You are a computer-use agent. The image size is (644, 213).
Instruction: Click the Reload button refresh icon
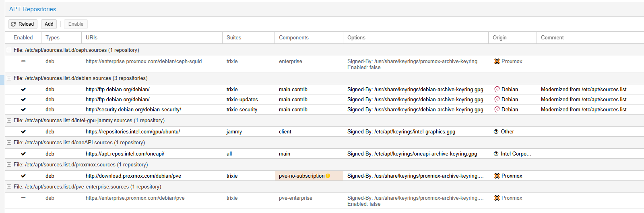click(13, 24)
